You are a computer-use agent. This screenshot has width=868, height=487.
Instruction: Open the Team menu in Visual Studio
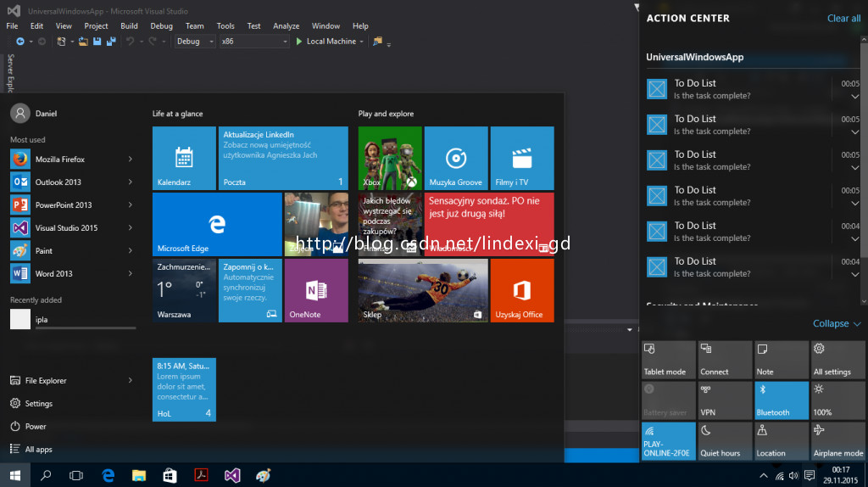pos(194,26)
